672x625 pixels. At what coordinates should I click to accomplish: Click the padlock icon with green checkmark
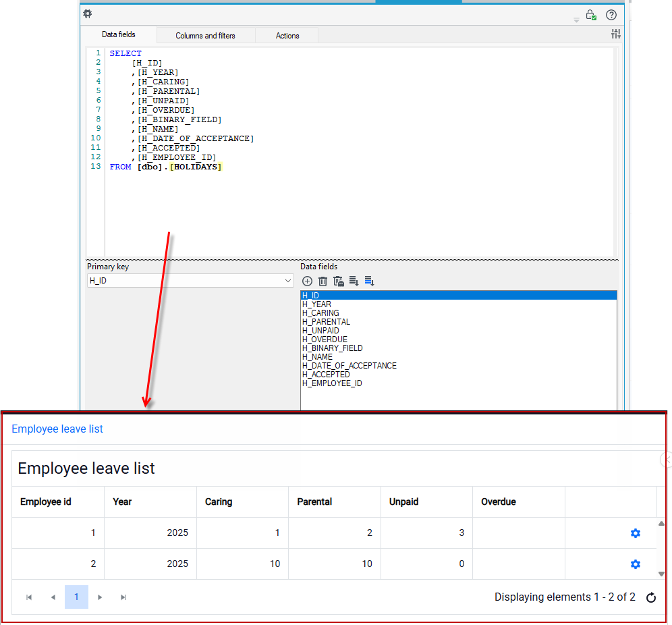coord(591,15)
